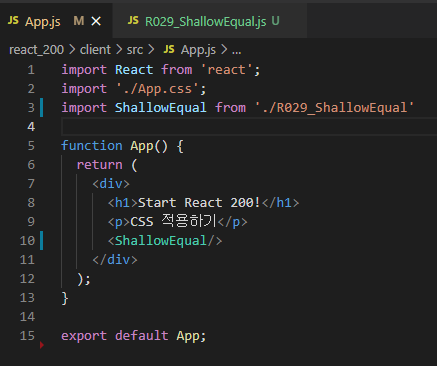437x366 pixels.
Task: Place cursor on 'React' in line 1
Action: [134, 70]
